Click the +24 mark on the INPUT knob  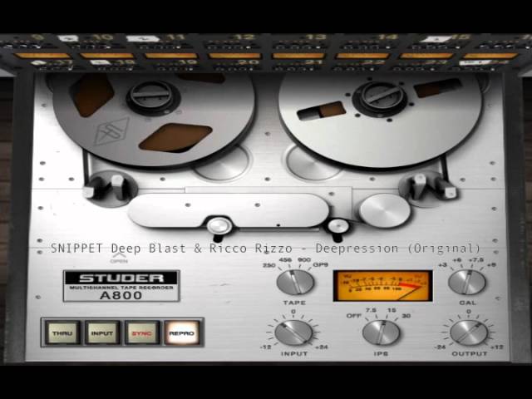tap(322, 347)
